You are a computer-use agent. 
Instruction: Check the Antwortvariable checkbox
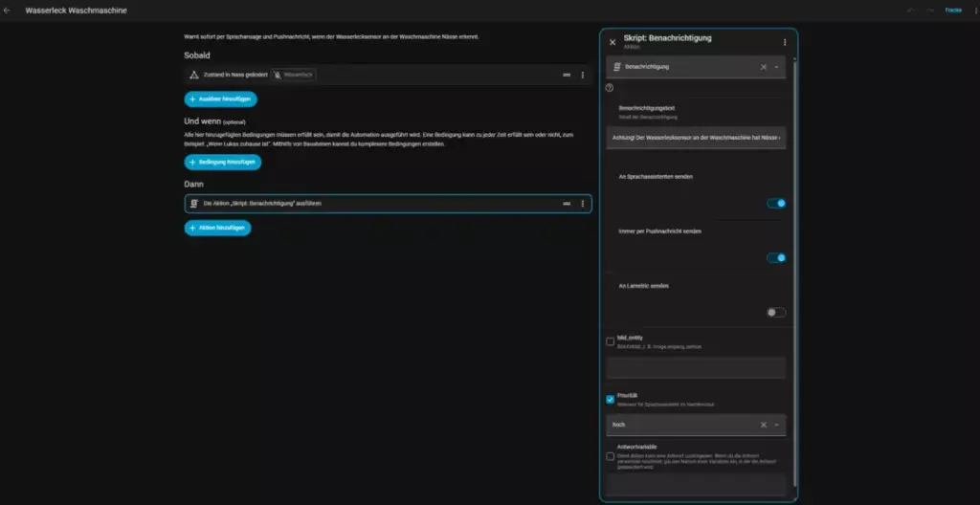coord(610,456)
